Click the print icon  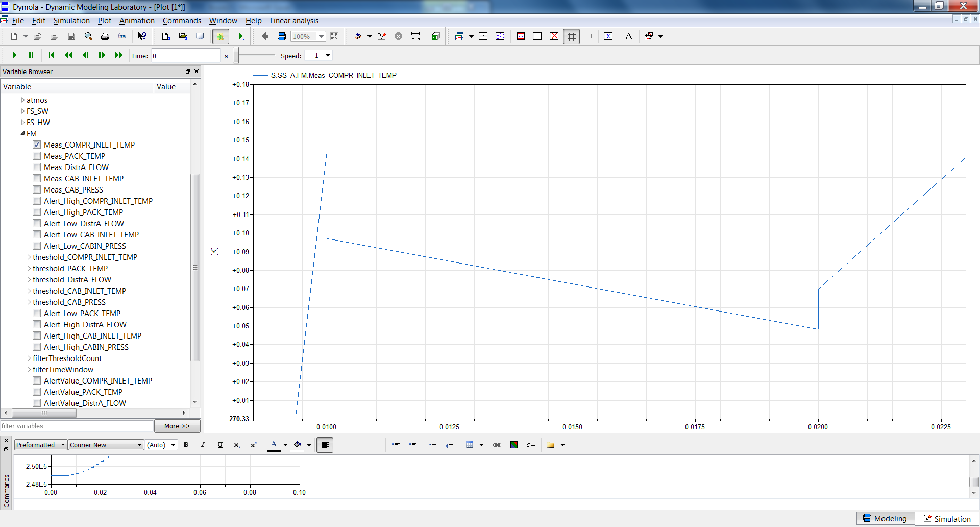[105, 36]
